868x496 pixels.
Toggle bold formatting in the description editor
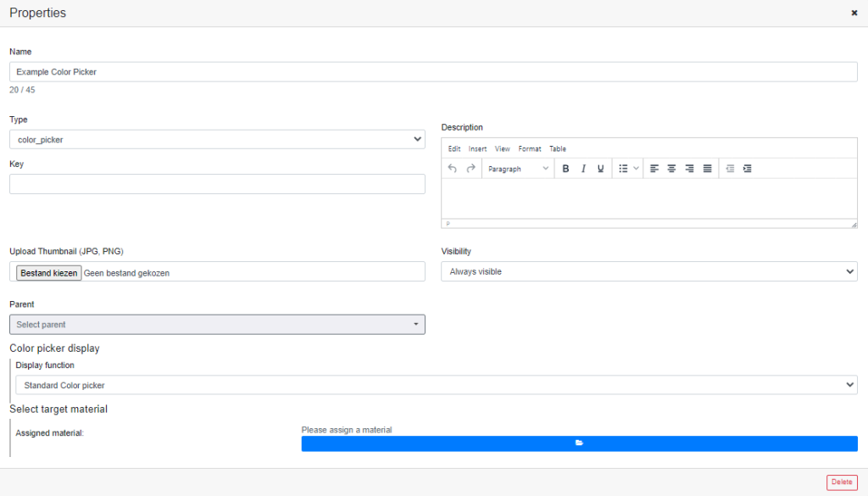coord(565,168)
